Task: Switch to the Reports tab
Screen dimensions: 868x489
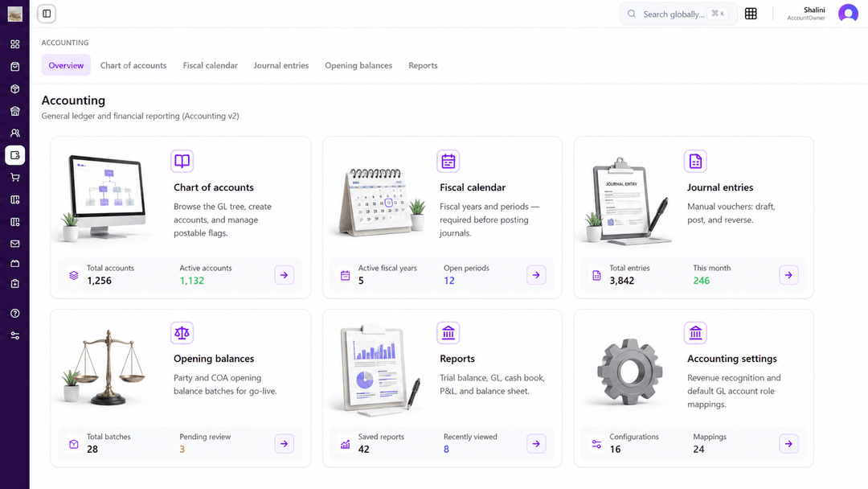Action: click(423, 65)
